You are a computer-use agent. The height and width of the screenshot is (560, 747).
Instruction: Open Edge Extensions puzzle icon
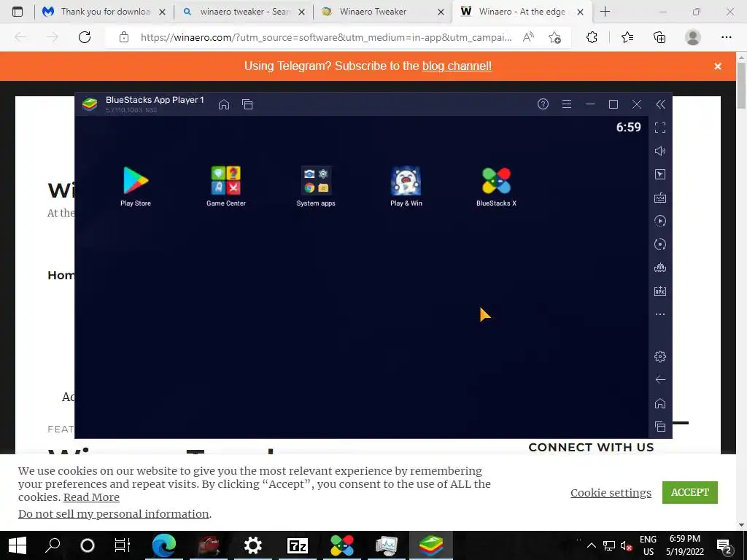point(592,37)
